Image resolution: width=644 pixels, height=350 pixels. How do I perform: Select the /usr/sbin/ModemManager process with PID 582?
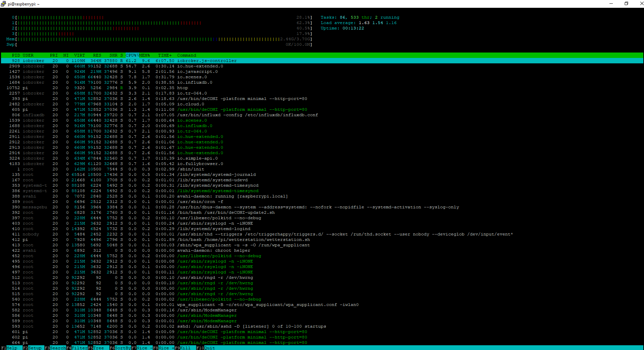tap(207, 310)
